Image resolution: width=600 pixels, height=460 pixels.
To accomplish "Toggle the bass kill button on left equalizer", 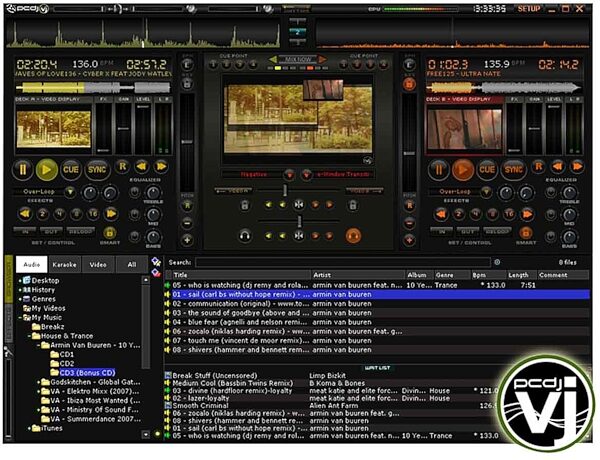I will [135, 237].
